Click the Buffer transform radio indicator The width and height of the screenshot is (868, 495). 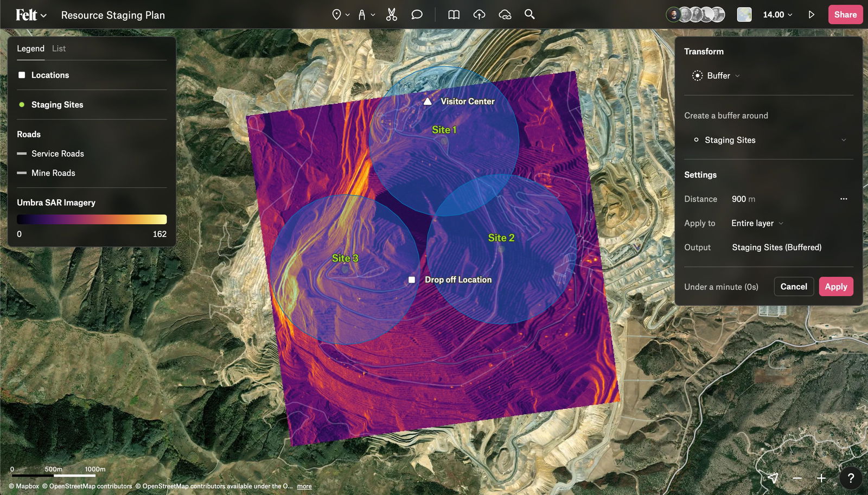pyautogui.click(x=697, y=75)
